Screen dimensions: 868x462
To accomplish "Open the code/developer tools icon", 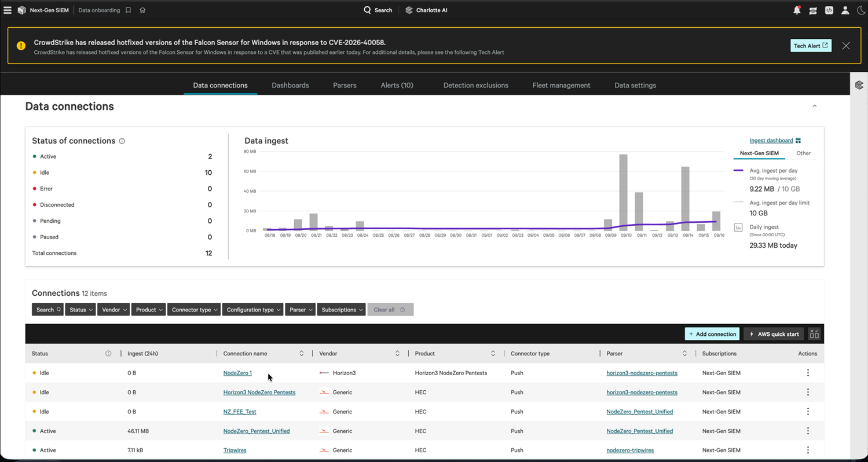I will pos(829,10).
